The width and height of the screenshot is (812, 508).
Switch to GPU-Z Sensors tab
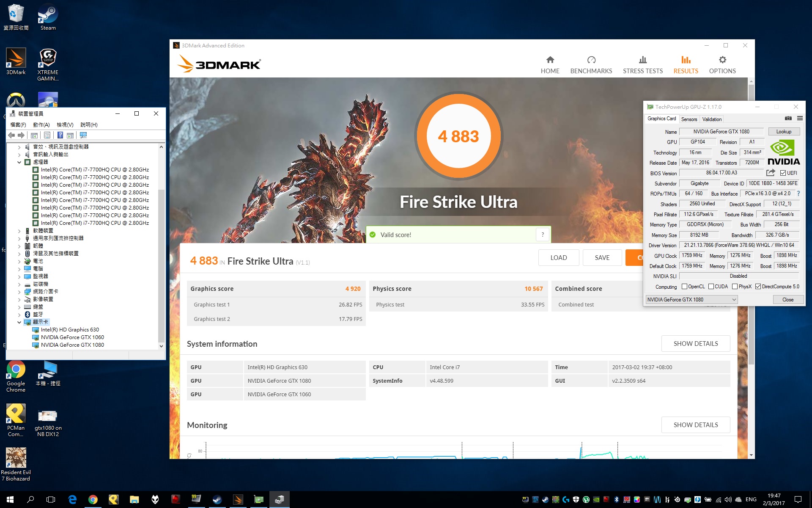click(x=689, y=119)
